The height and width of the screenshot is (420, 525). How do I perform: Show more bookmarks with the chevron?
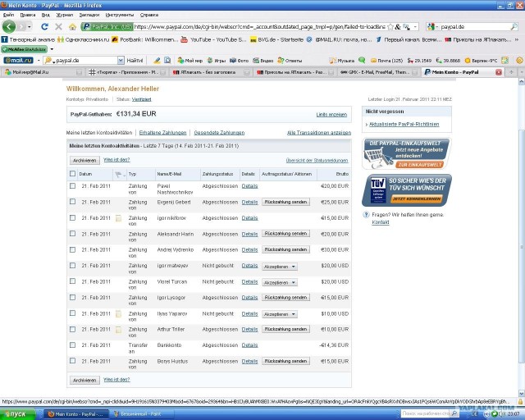pos(516,39)
